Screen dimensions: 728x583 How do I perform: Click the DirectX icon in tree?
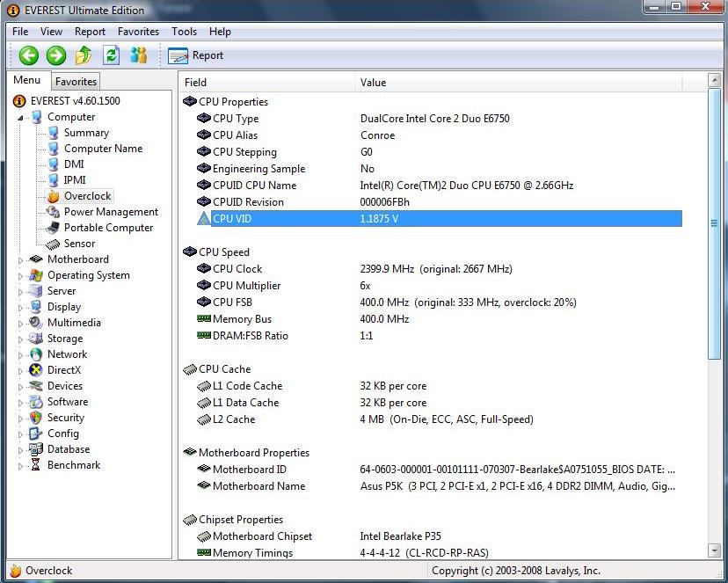coord(36,370)
